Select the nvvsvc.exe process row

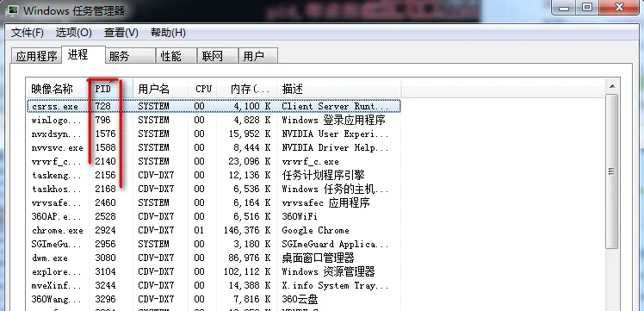click(214, 147)
